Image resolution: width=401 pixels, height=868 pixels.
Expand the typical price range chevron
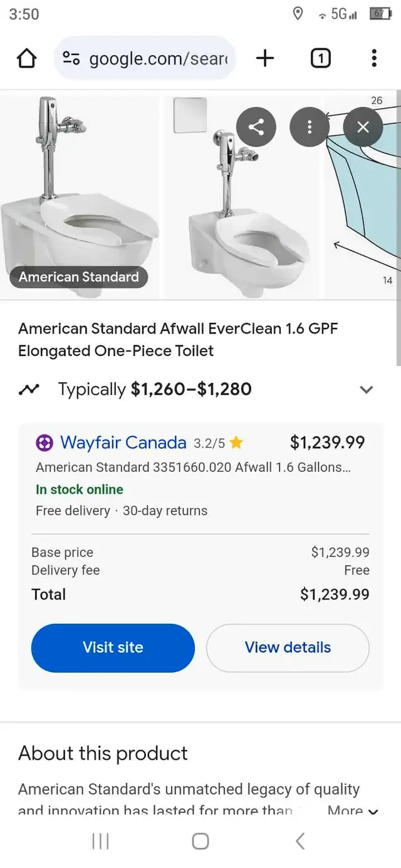tap(366, 389)
